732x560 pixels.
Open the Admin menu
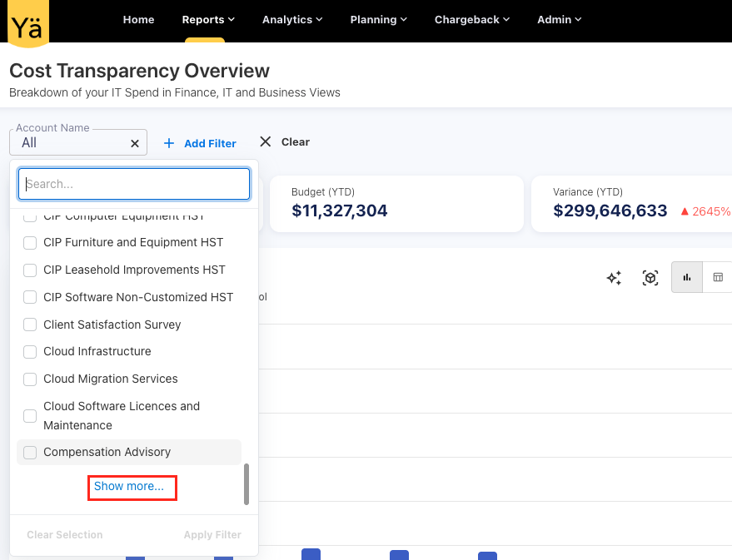point(560,19)
